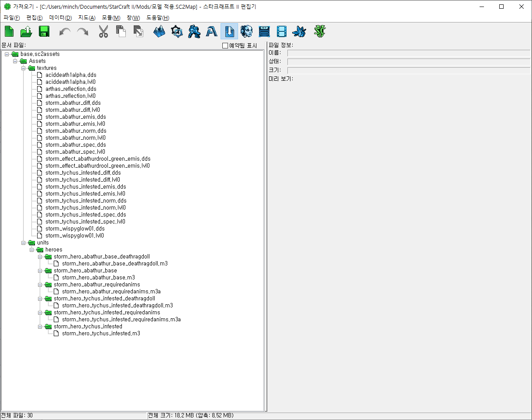The width and height of the screenshot is (532, 420).
Task: Open the Terrain editor module icon
Action: coord(159,31)
